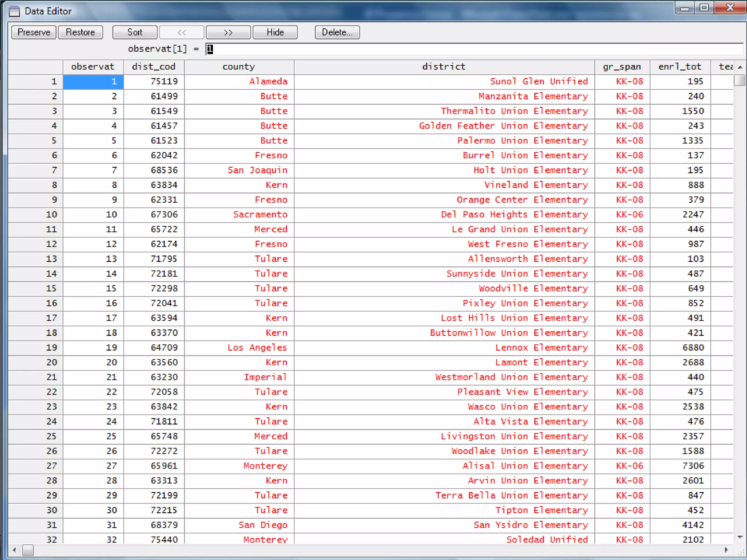Click the Data Editor title icon

14,11
